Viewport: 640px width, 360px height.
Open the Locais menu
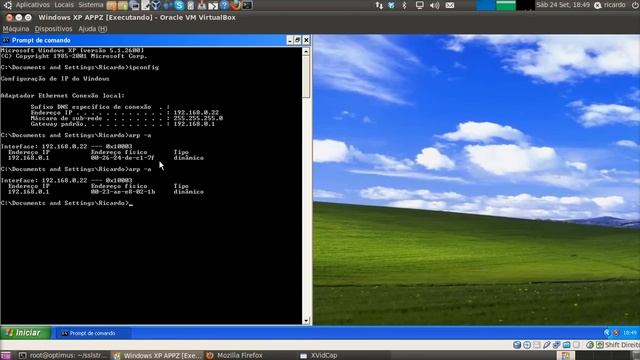[x=64, y=5]
